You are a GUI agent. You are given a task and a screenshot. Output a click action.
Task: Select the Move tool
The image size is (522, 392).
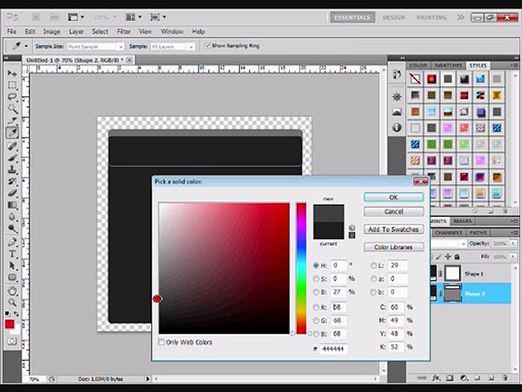coord(12,73)
